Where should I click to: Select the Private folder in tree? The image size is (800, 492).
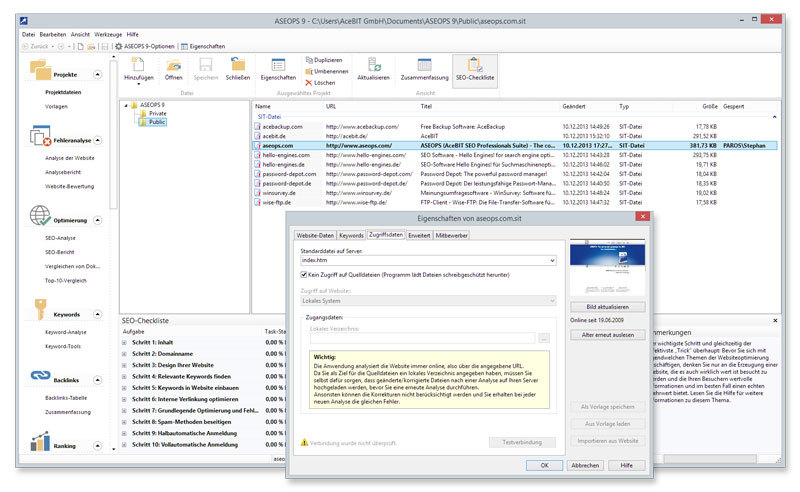(153, 113)
